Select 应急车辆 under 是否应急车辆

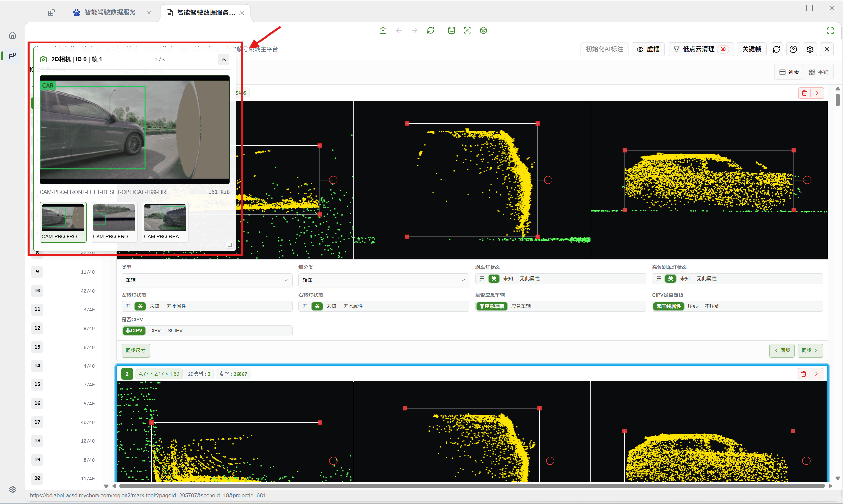(521, 306)
